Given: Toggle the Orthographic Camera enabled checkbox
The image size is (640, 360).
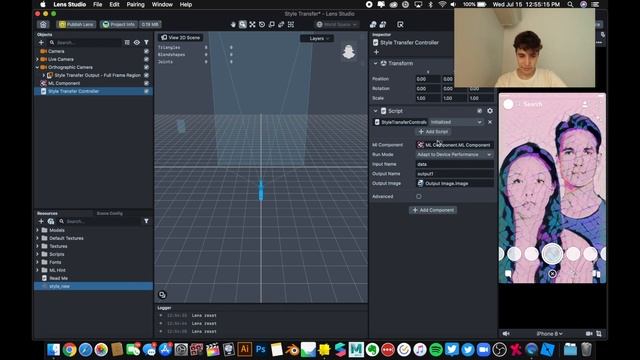Looking at the screenshot, I should pyautogui.click(x=146, y=67).
